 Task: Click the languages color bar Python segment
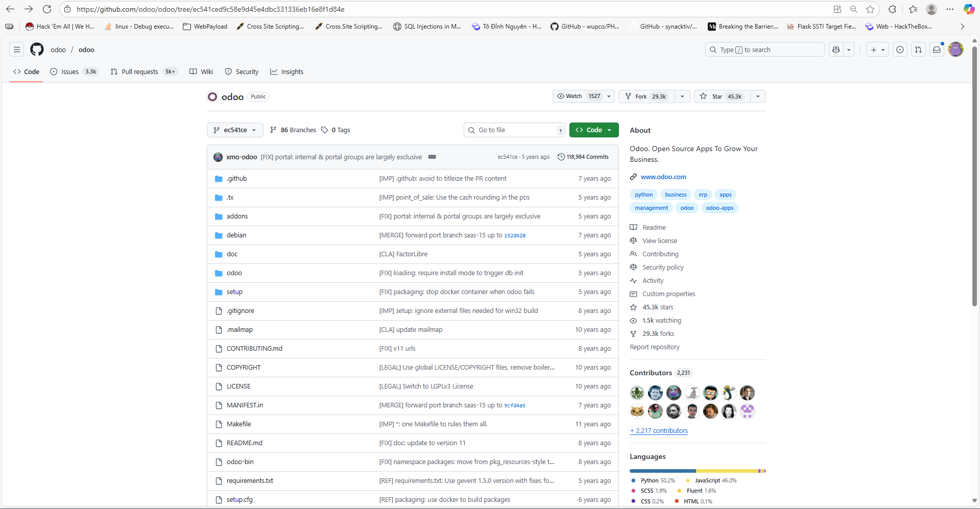click(x=662, y=471)
